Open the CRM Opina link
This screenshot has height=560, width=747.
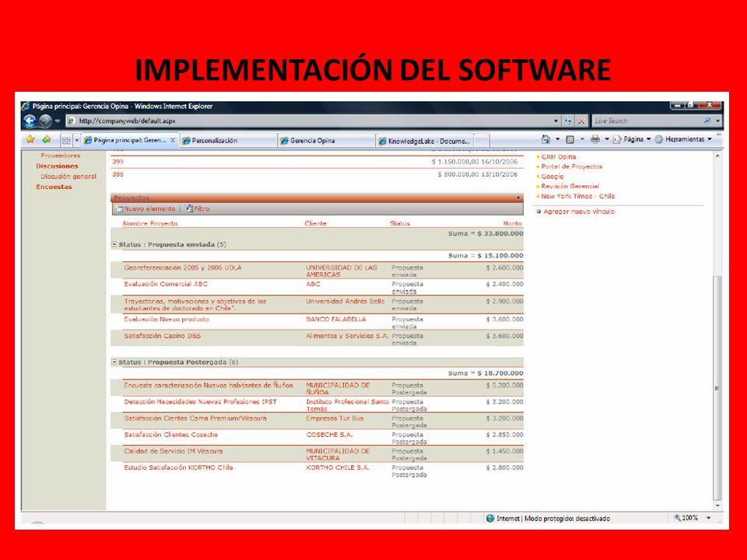(559, 156)
